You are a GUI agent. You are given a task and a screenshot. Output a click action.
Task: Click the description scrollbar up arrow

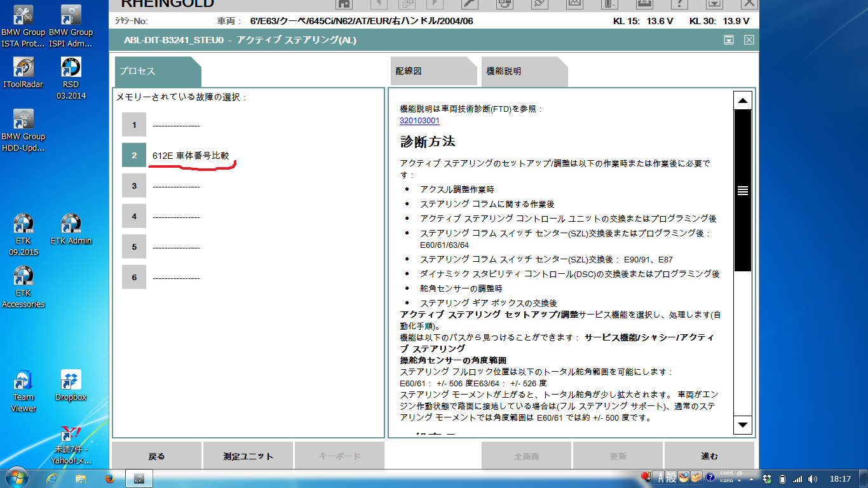click(x=742, y=100)
